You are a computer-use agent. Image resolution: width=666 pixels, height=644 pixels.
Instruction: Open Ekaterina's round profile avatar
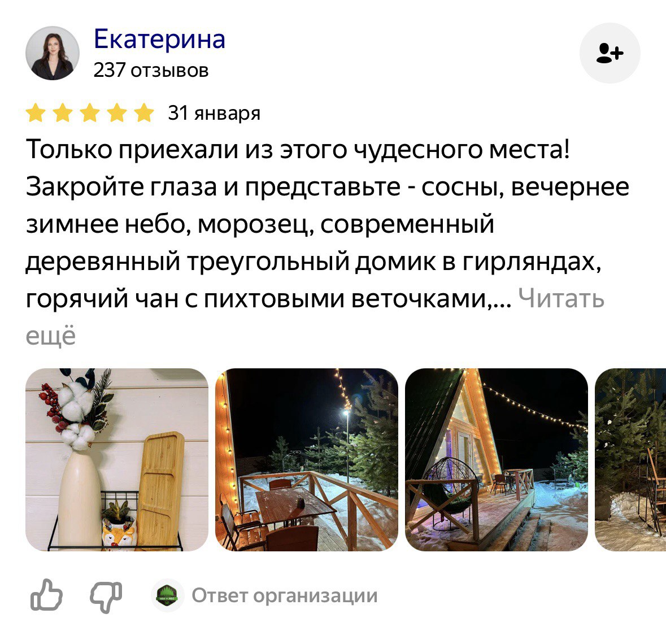(53, 53)
